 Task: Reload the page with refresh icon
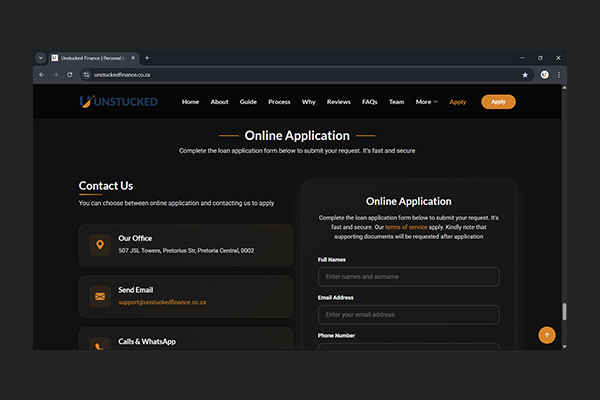tap(70, 75)
